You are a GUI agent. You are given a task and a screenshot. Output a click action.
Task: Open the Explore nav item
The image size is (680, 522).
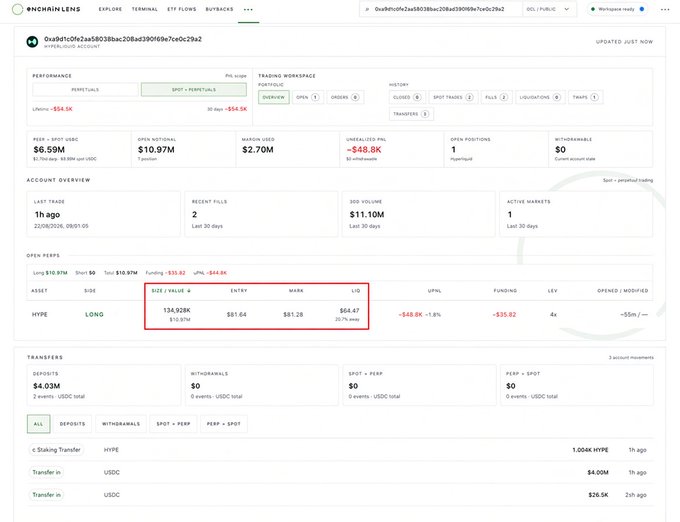[110, 9]
